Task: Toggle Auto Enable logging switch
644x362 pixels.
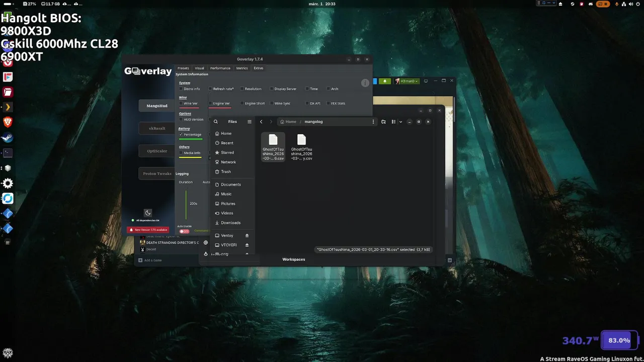Action: [185, 231]
